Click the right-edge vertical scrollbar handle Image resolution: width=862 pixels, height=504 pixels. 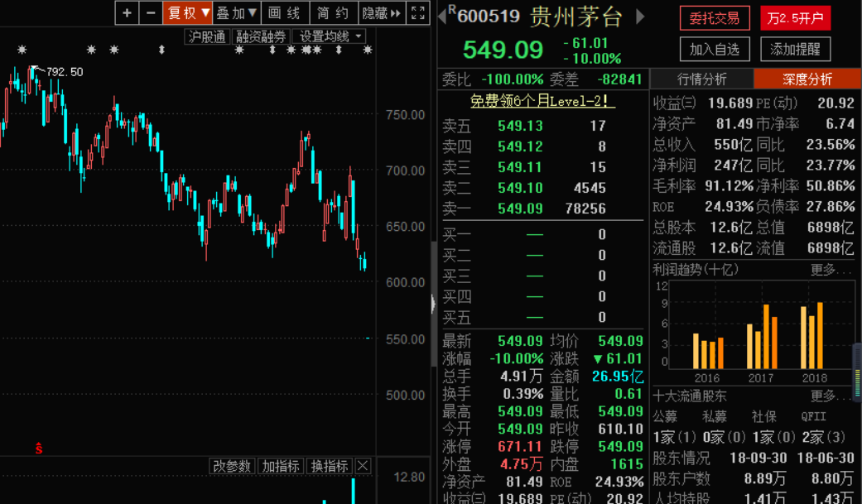857,374
